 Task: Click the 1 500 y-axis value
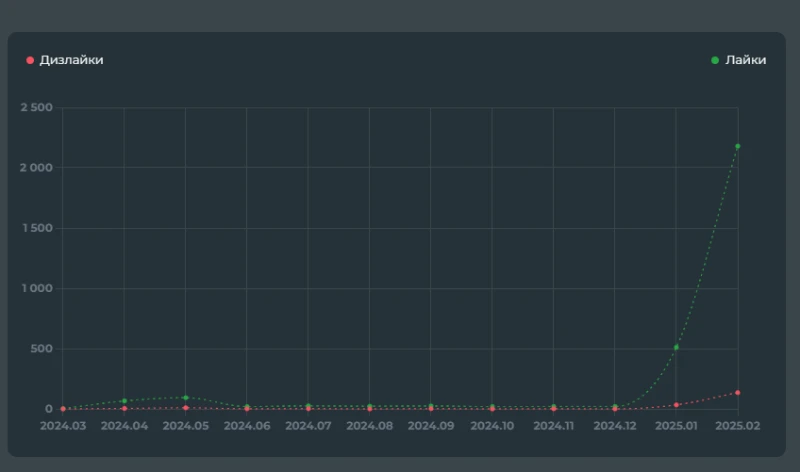[x=37, y=228]
